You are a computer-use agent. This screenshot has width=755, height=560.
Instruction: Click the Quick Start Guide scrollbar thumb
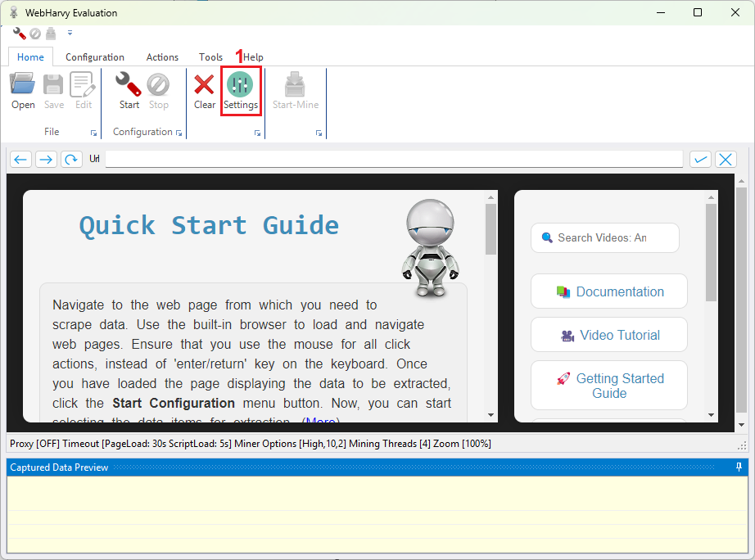pyautogui.click(x=491, y=229)
